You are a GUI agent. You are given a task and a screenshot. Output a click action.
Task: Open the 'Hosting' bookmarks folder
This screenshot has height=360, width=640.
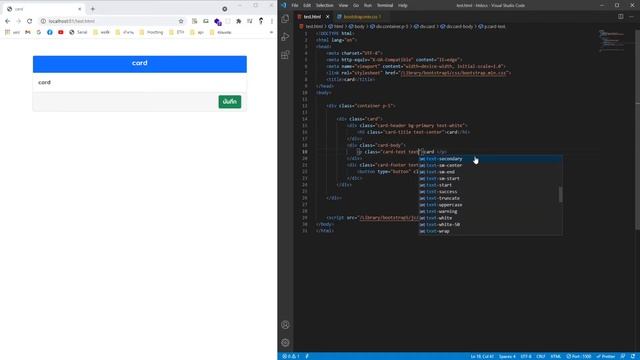coord(151,32)
